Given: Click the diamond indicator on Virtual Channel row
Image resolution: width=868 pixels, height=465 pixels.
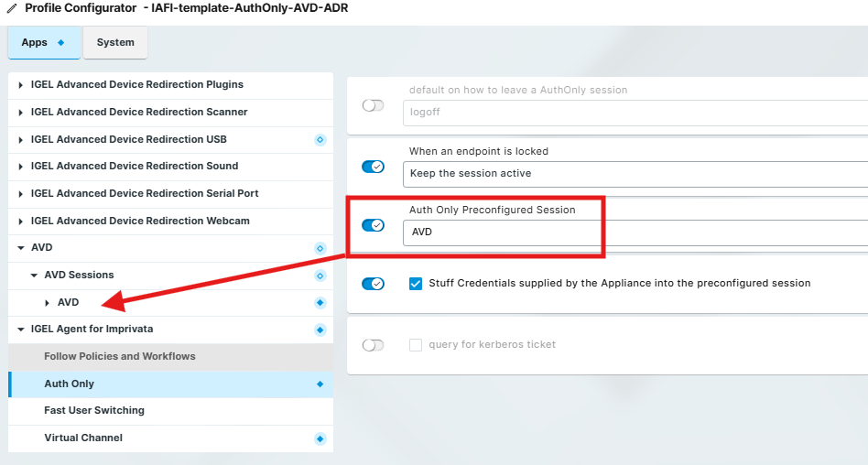Looking at the screenshot, I should [320, 438].
